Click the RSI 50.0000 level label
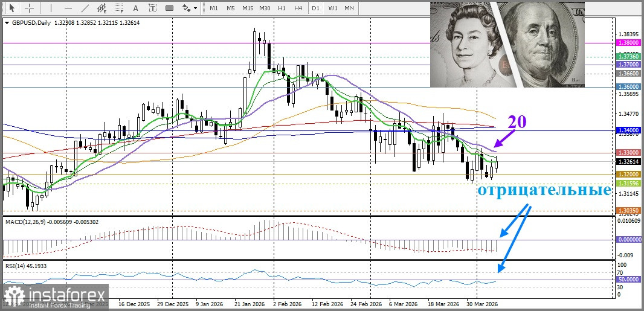The width and height of the screenshot is (644, 311). [629, 279]
